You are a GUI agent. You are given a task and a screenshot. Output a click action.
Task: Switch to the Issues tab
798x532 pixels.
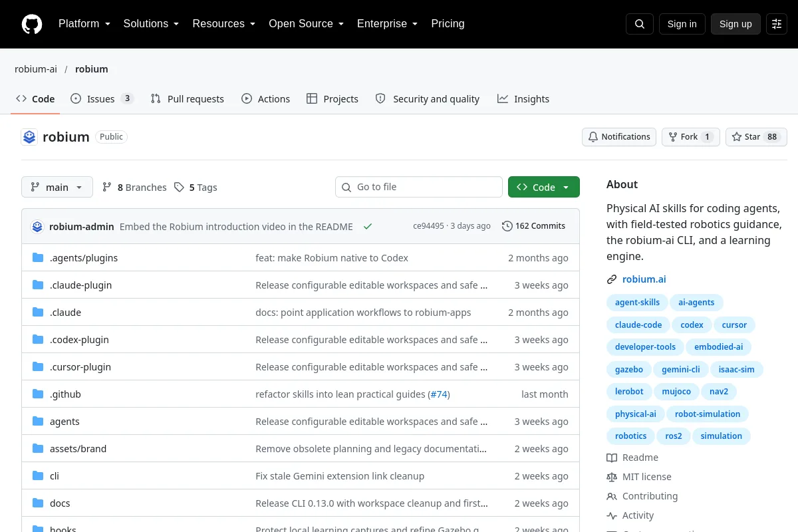[102, 99]
